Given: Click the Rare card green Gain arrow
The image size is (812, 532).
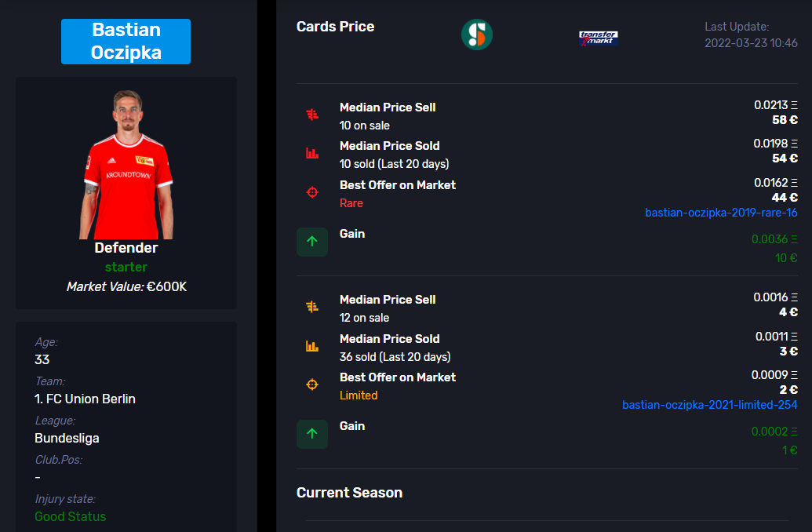Looking at the screenshot, I should 312,242.
